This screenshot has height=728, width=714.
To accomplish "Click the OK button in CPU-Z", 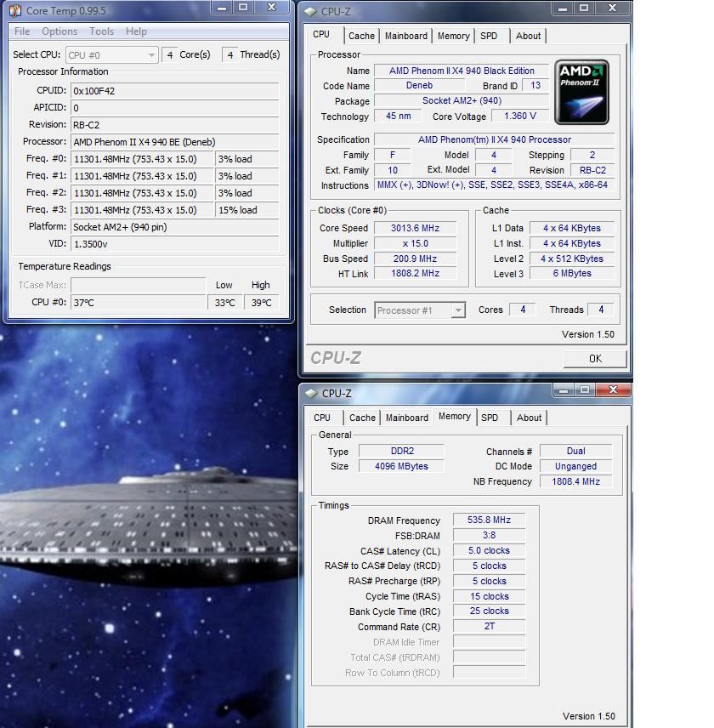I will (x=595, y=358).
